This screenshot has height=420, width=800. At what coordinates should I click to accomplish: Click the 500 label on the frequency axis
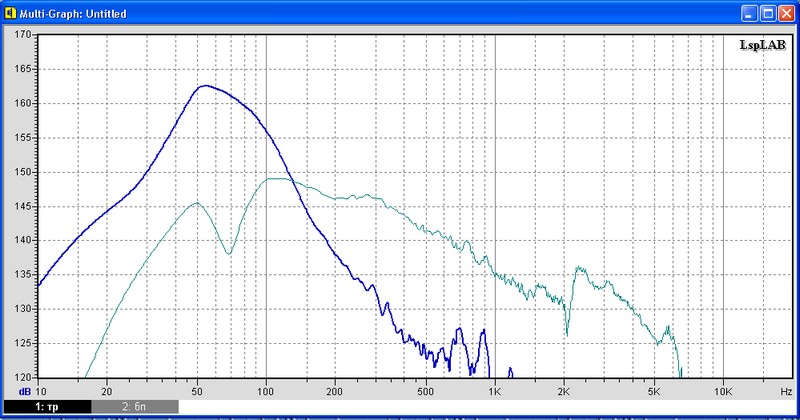pos(425,392)
